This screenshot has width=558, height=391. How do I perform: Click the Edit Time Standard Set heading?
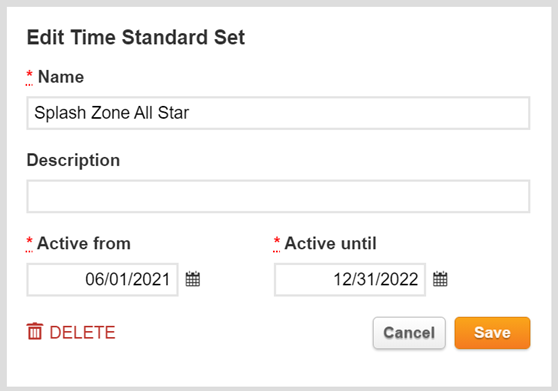pos(136,37)
